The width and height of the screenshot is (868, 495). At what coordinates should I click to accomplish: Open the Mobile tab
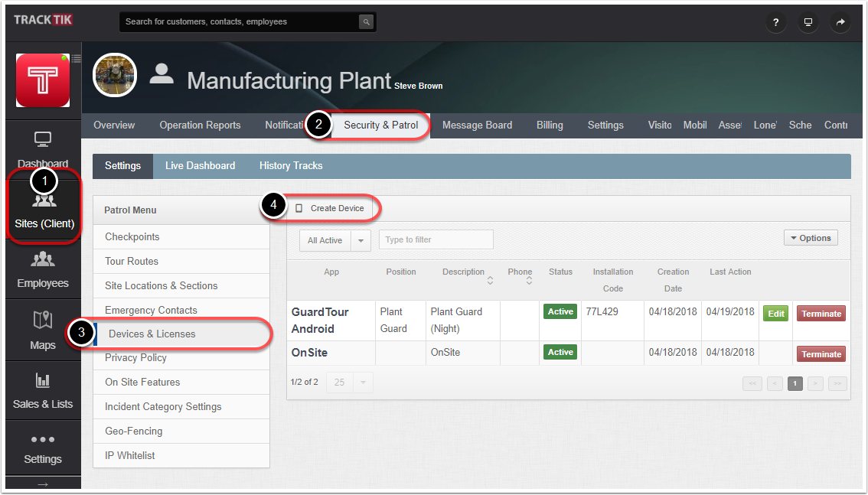pos(695,125)
